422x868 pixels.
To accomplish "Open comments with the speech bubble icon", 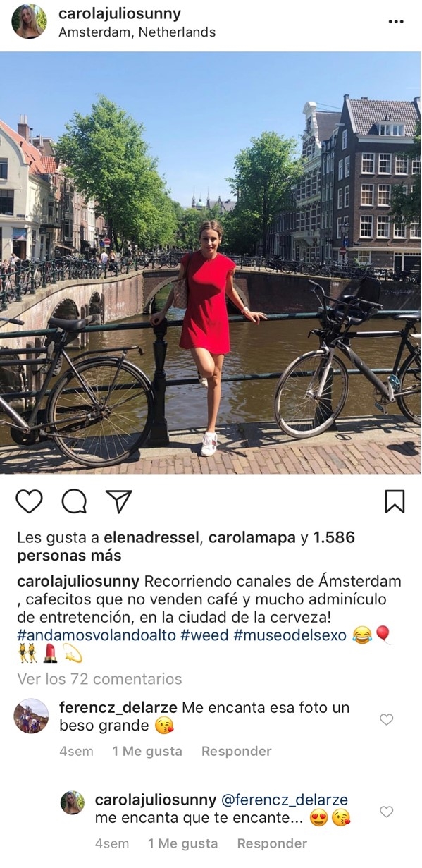I will coord(74,501).
